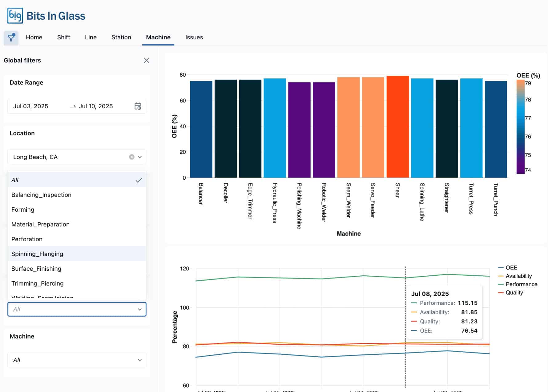
Task: Toggle the global filters funnel icon
Action: (11, 38)
